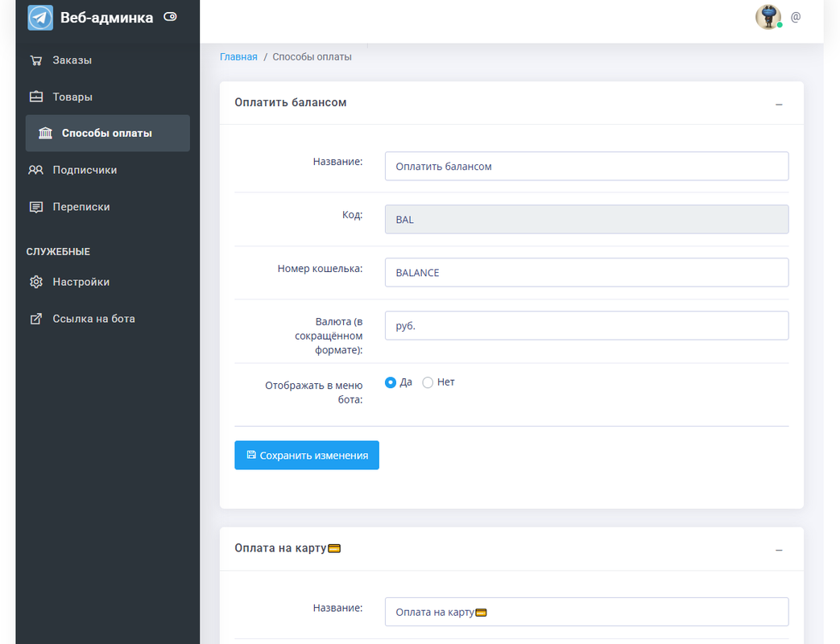Collapse the Оплатить балансом card
840x644 pixels.
779,105
